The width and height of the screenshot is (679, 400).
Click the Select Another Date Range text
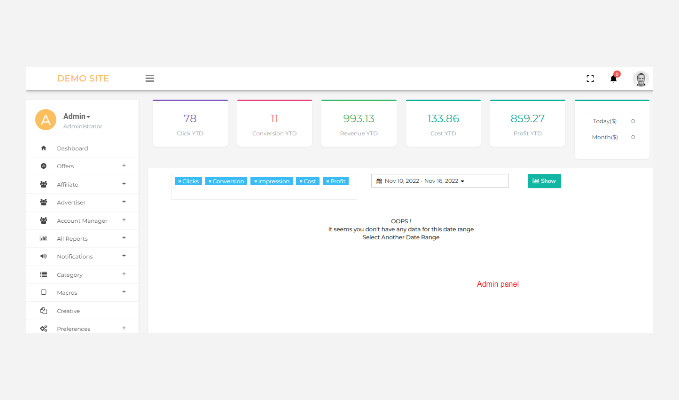click(401, 237)
